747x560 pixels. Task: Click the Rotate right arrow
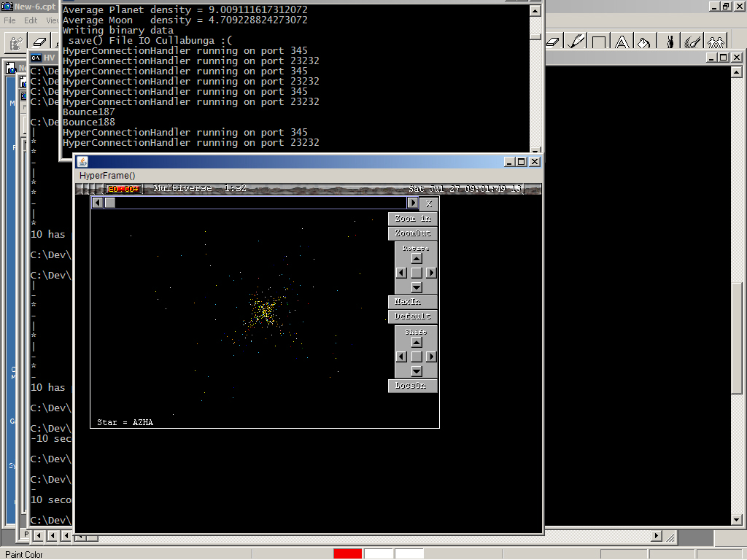pyautogui.click(x=431, y=273)
